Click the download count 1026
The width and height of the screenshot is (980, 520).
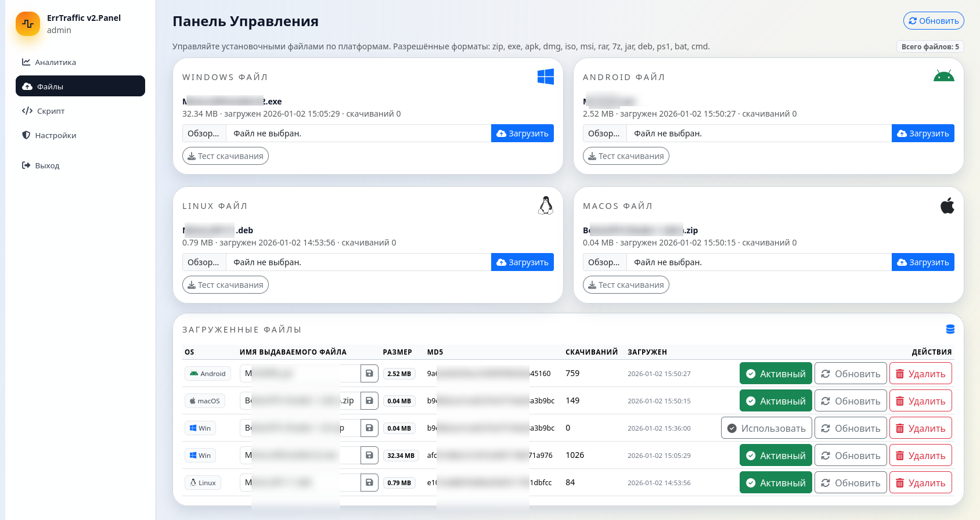(x=575, y=455)
